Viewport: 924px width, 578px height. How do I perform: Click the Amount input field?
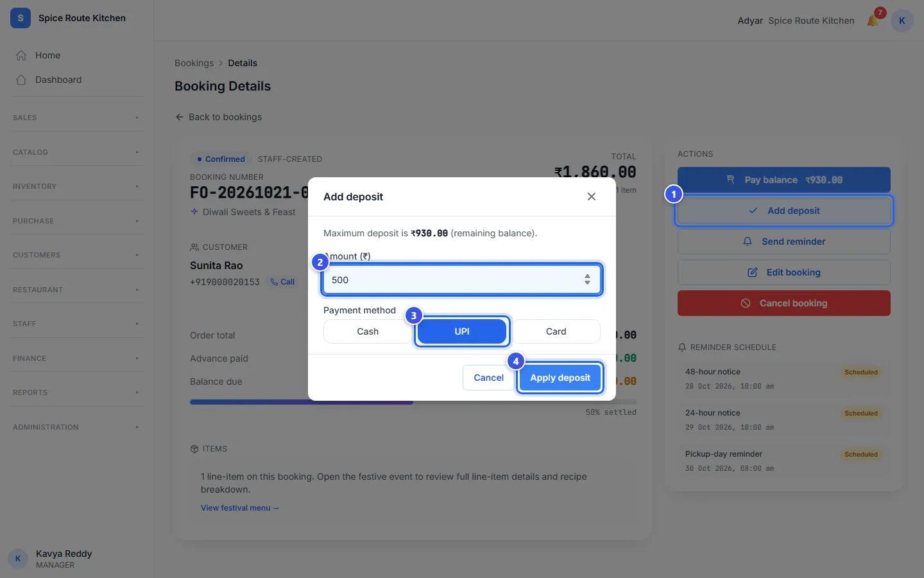click(462, 280)
